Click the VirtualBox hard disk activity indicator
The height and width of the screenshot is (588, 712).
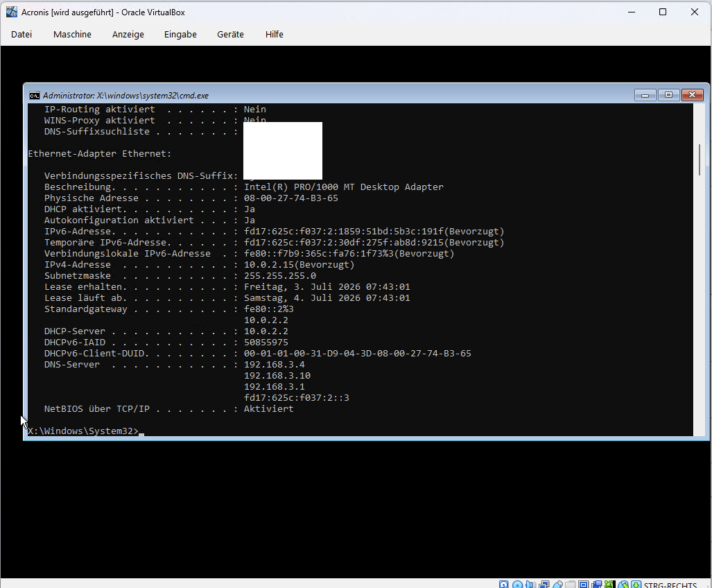pyautogui.click(x=503, y=585)
